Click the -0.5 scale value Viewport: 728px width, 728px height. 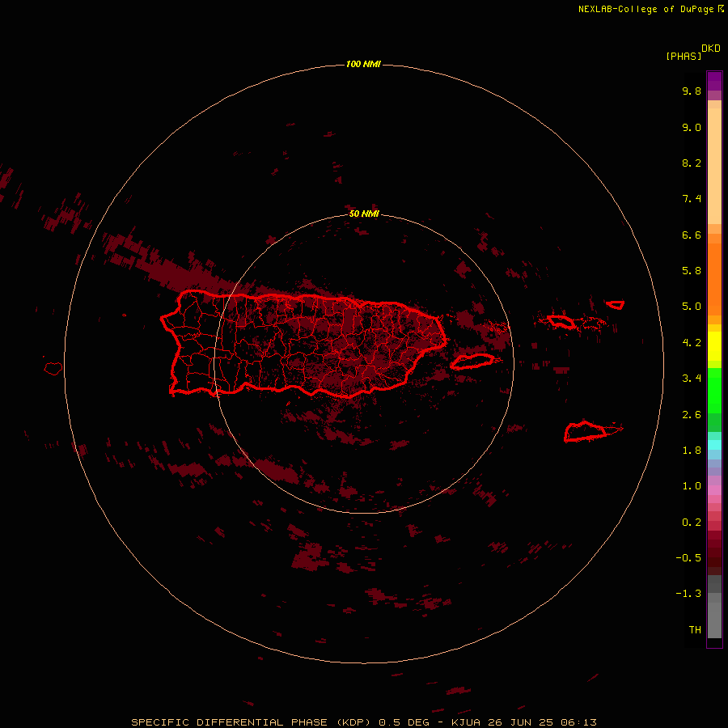pos(688,558)
